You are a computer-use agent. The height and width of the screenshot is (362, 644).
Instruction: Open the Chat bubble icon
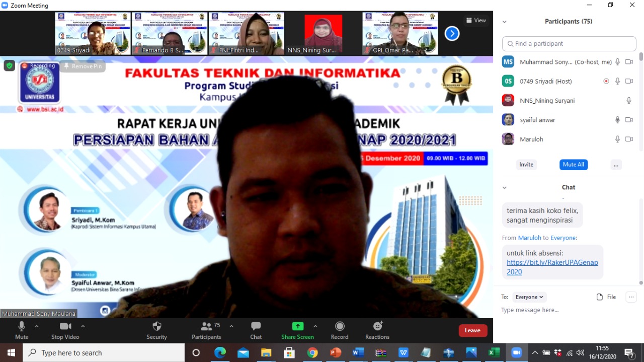tap(256, 326)
